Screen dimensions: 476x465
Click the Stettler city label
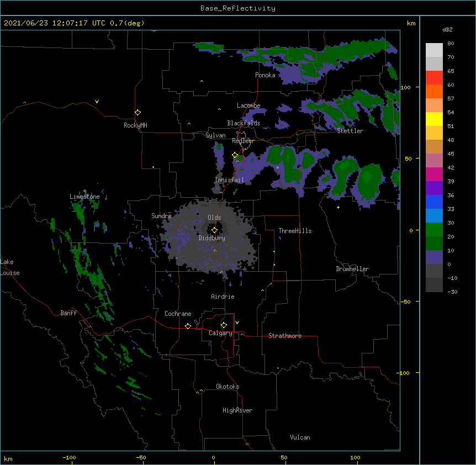tap(350, 131)
